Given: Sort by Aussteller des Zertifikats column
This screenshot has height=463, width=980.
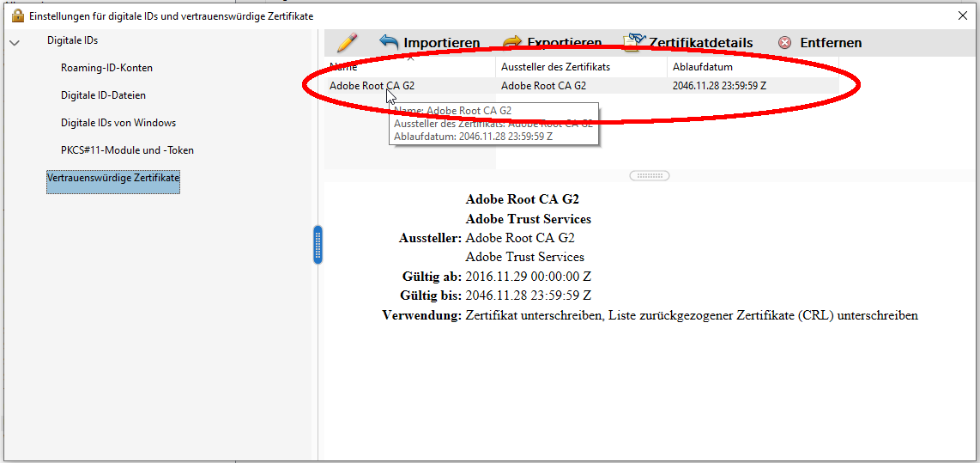Looking at the screenshot, I should [581, 67].
